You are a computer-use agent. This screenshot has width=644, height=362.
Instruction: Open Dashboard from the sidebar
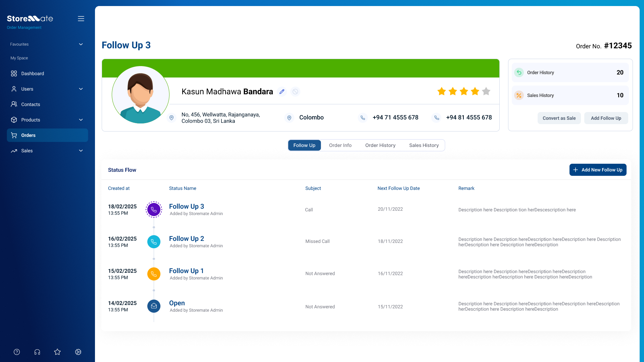(x=33, y=73)
